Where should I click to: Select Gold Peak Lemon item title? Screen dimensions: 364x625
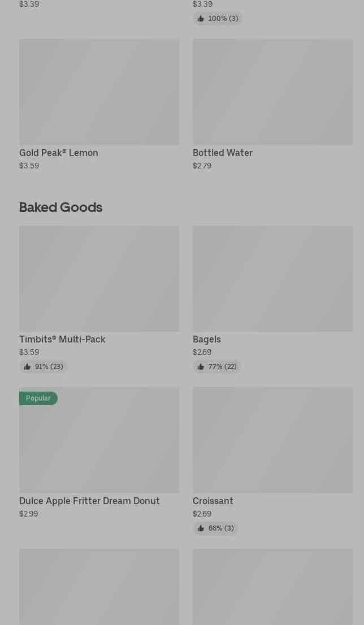tap(59, 153)
